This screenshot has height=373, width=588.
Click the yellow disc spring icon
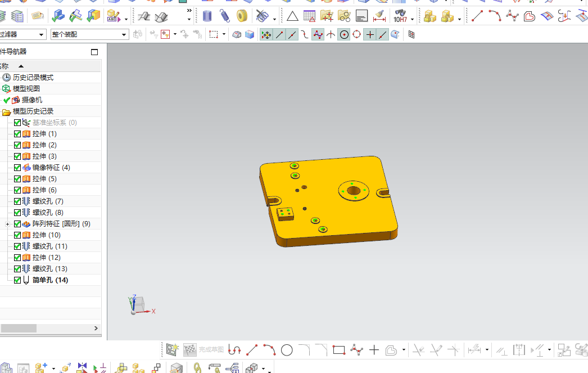tap(242, 16)
